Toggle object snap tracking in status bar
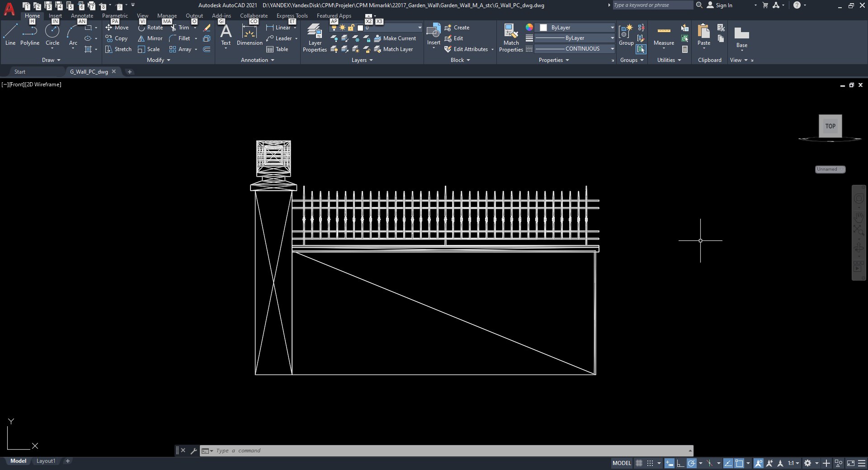 (728, 463)
